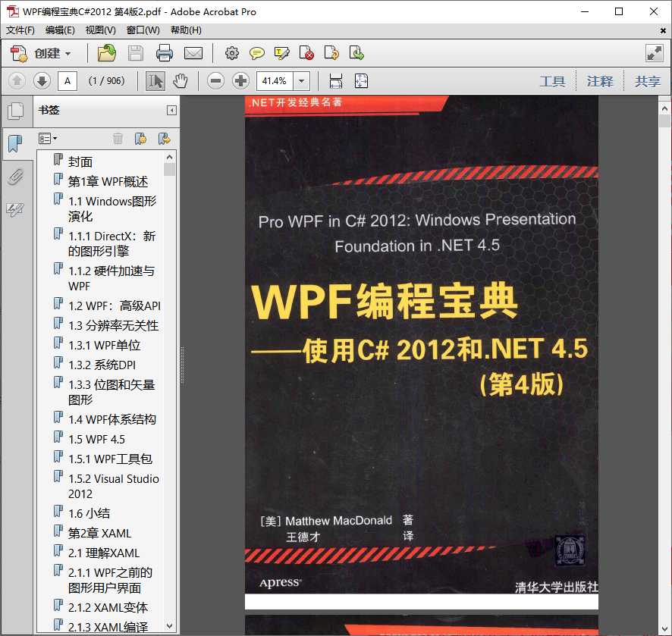Show page thumbnails panel icon
Screen dimensions: 672x636
[x=15, y=111]
